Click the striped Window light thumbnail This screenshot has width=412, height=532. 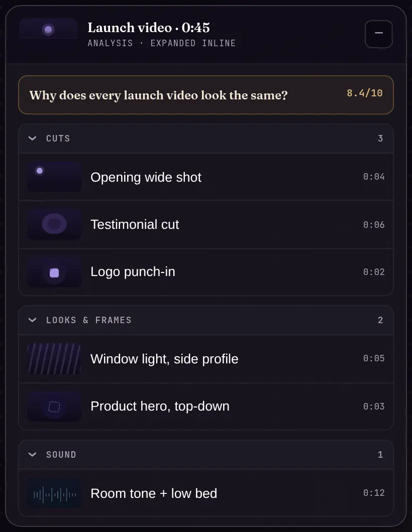(54, 359)
